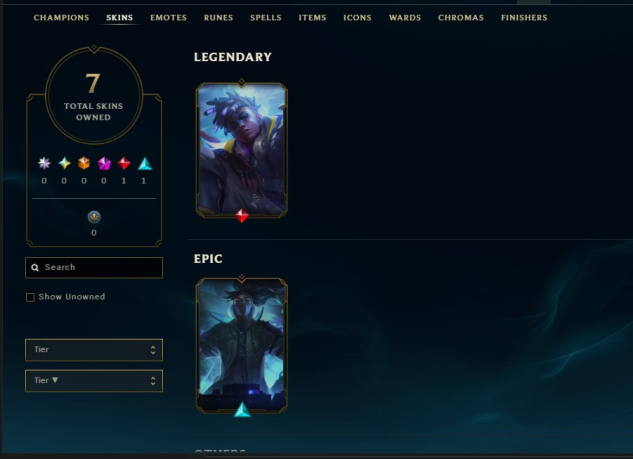Click the Transcendent tier gem icon
Screen dimensions: 633x459
pyautogui.click(x=44, y=163)
